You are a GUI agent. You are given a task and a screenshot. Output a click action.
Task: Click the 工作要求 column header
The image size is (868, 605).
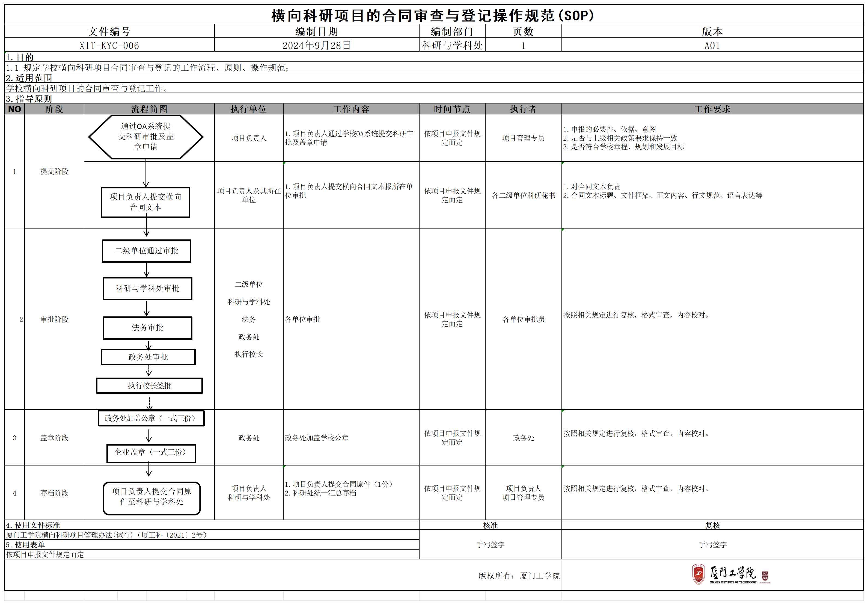point(712,109)
